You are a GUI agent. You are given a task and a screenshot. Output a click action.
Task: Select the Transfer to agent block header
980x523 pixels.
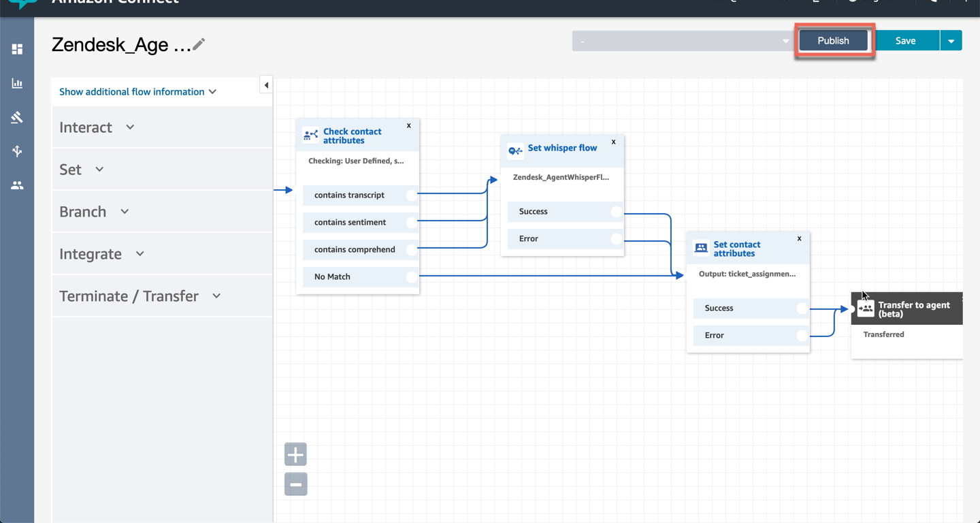[x=908, y=309]
